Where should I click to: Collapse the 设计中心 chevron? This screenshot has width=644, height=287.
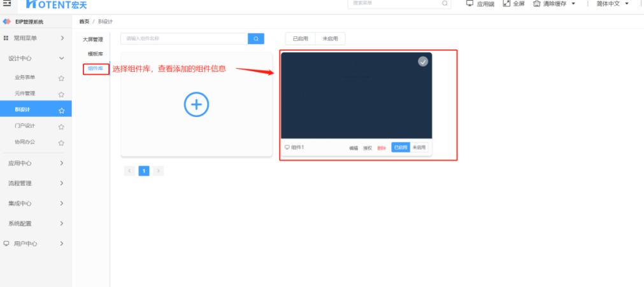tap(62, 59)
